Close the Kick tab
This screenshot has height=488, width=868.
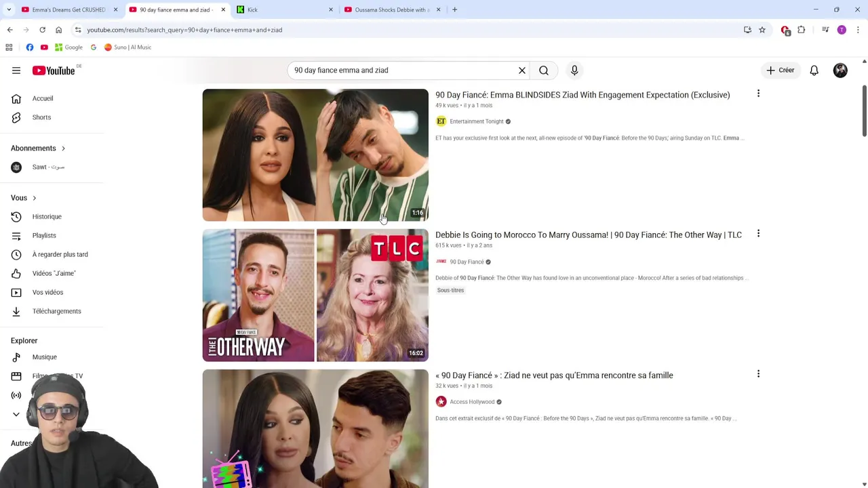pyautogui.click(x=331, y=9)
